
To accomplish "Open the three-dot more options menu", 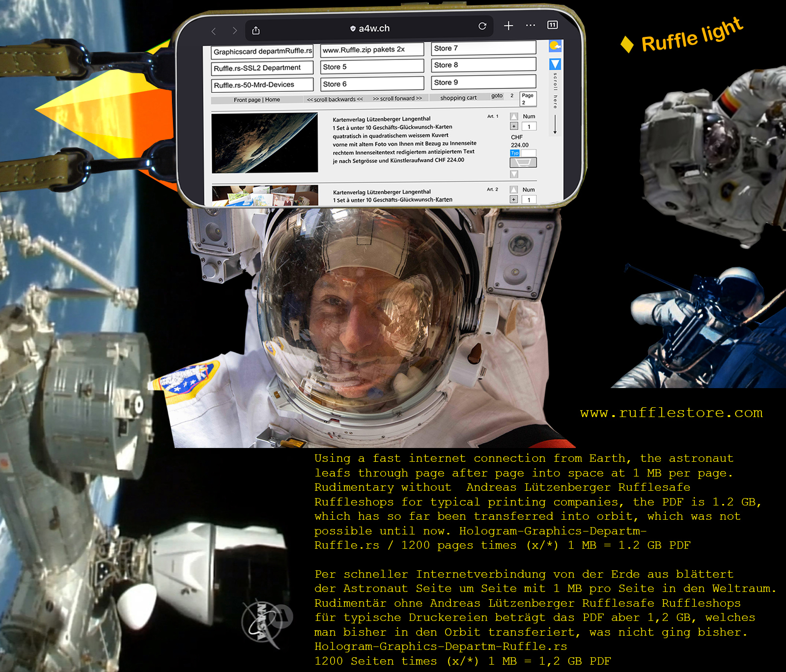I will (x=531, y=25).
